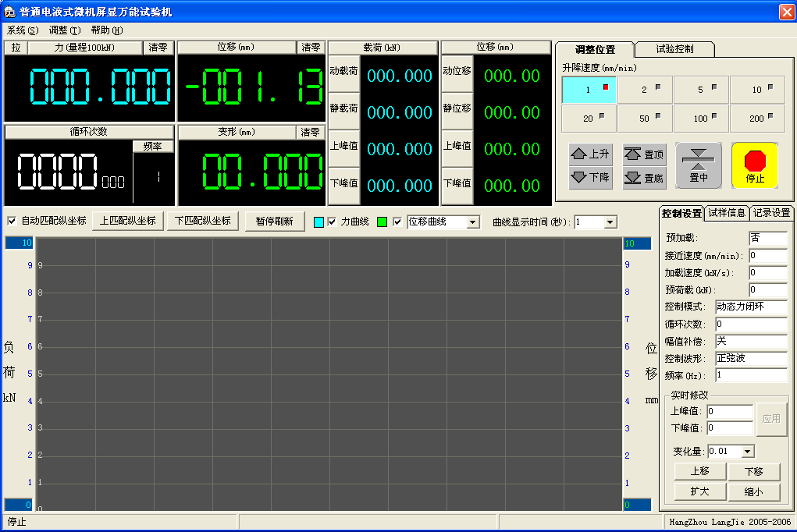Click 清零 next to 变形(mm) display
The height and width of the screenshot is (532, 797).
[310, 133]
